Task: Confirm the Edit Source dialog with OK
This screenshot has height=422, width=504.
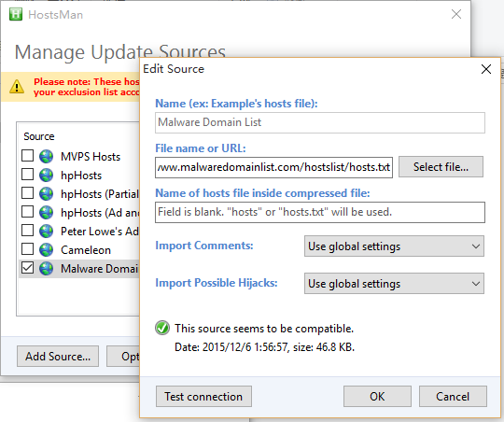Action: tap(377, 397)
